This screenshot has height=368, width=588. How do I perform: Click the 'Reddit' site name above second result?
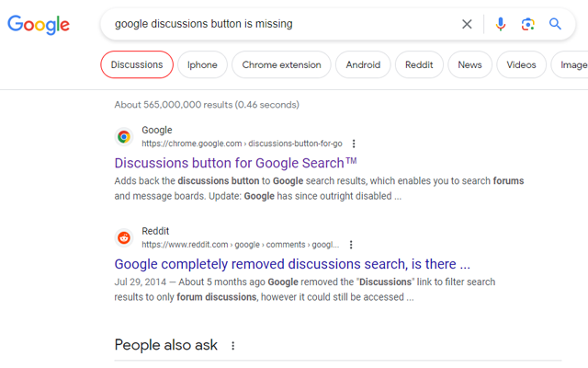pos(155,231)
